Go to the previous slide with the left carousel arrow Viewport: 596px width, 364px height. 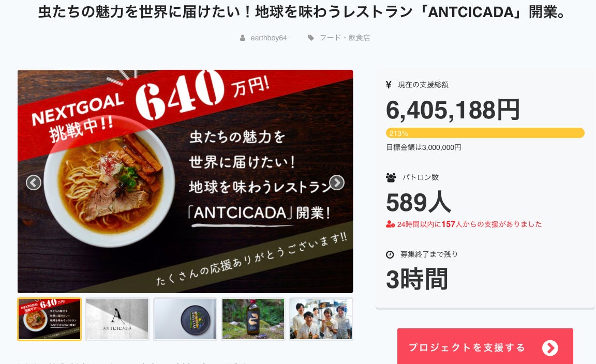(x=34, y=183)
